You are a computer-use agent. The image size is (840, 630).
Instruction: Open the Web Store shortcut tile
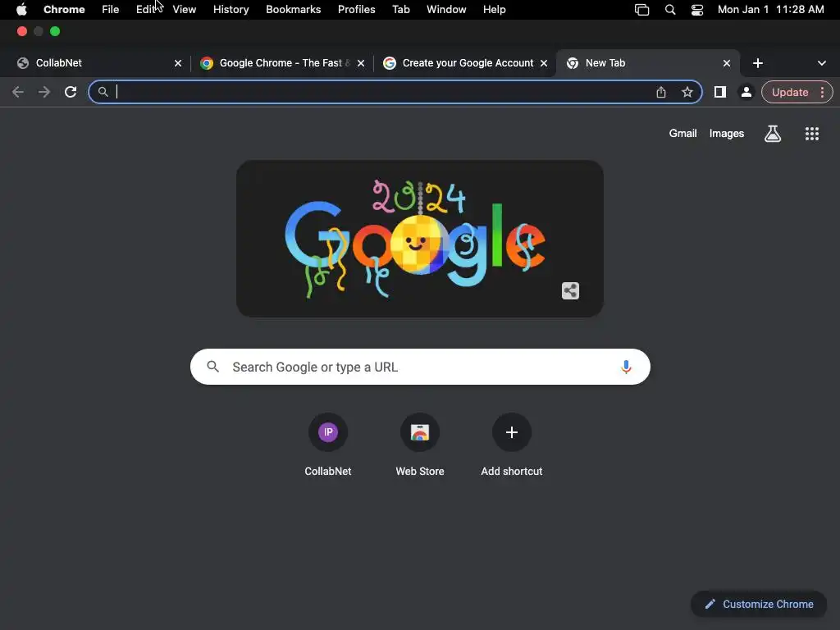click(419, 445)
